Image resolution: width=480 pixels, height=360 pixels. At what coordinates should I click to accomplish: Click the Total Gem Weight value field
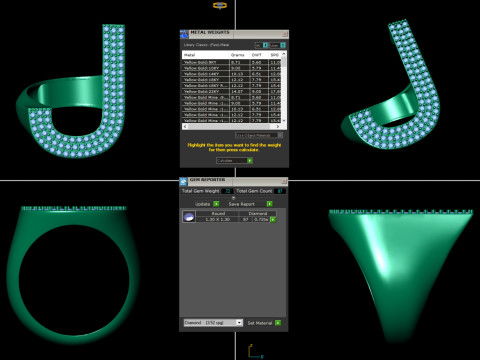(227, 191)
